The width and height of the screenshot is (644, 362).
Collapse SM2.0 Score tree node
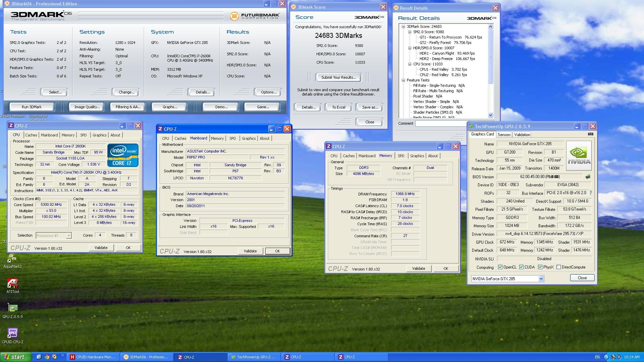[410, 32]
